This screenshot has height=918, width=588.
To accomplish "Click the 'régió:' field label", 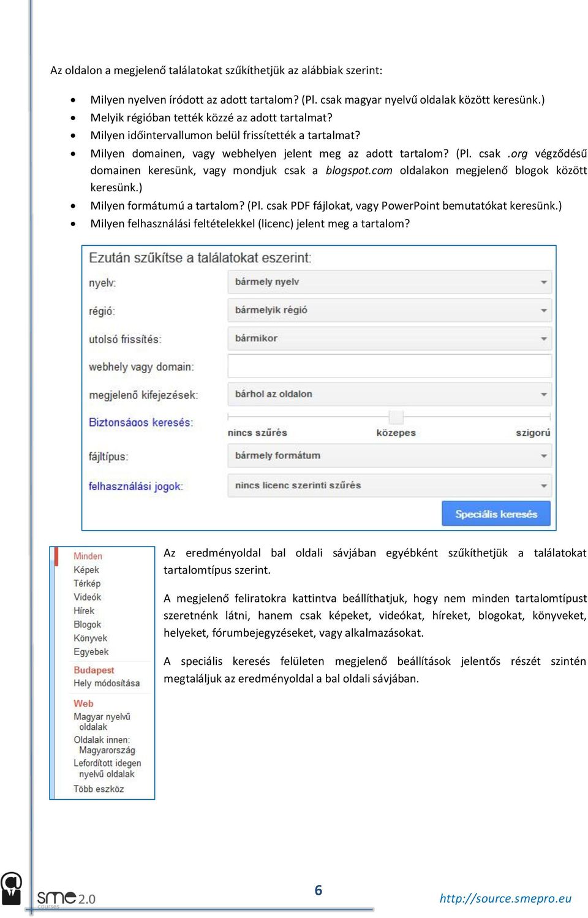I will coord(102,311).
